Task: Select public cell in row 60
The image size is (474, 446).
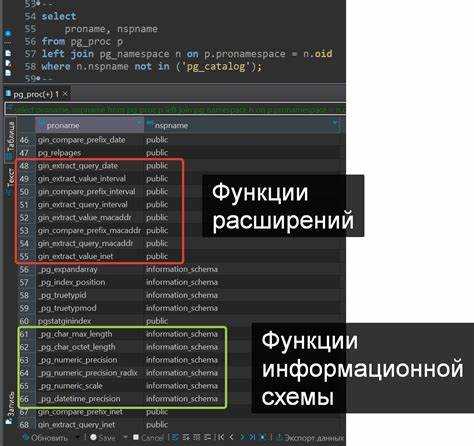Action: click(x=157, y=321)
